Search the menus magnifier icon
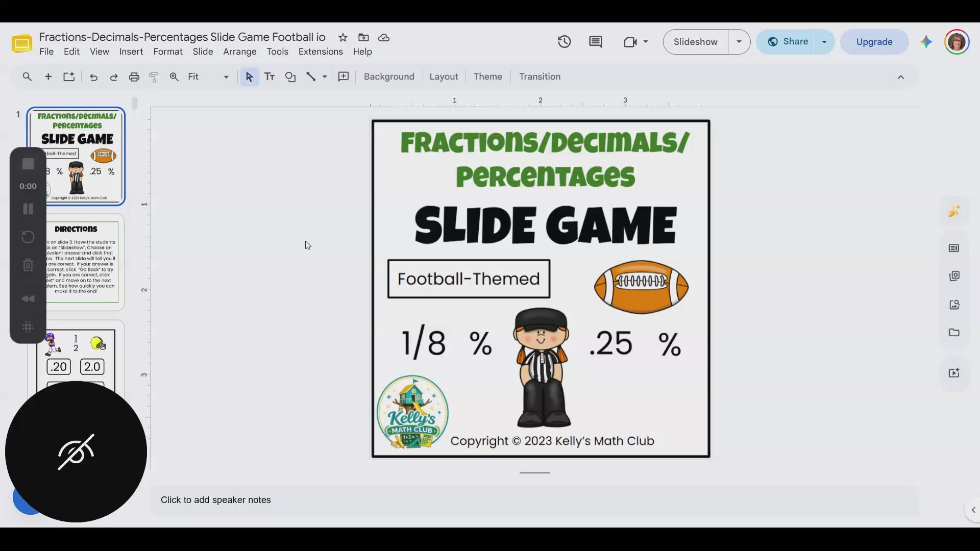The image size is (980, 551). pyautogui.click(x=27, y=77)
